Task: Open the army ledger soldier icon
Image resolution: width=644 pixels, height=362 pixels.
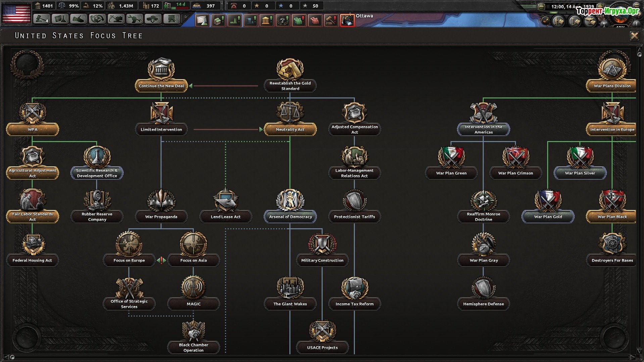Action: click(559, 21)
